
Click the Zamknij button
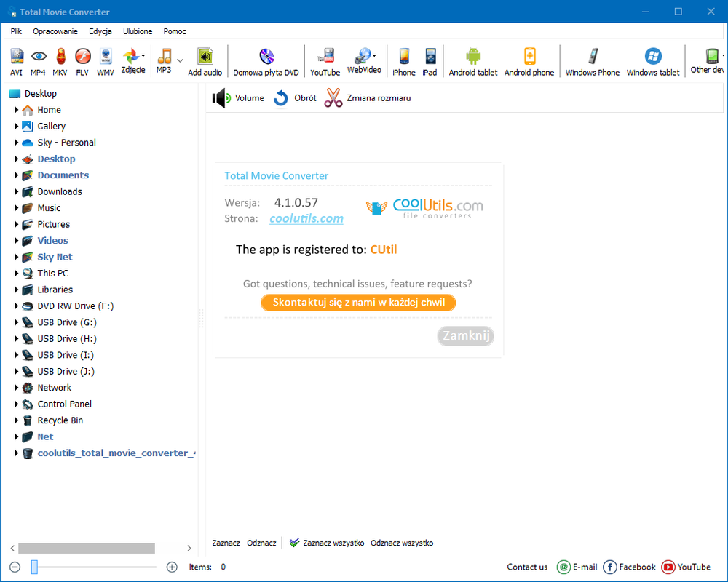[466, 335]
